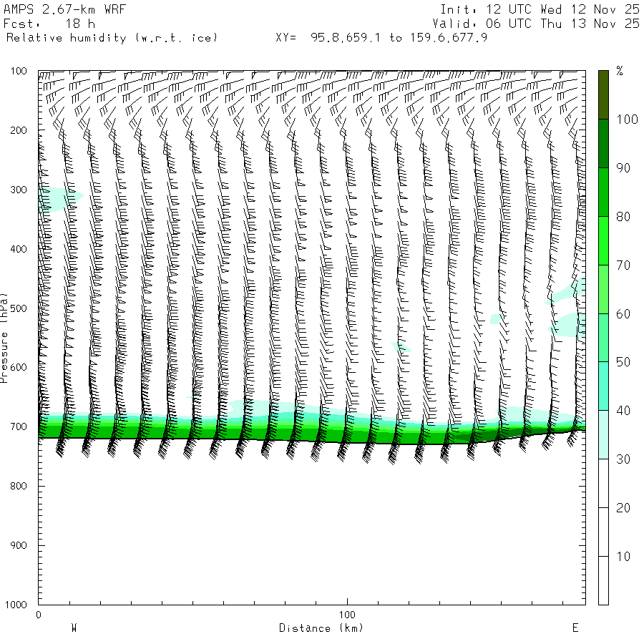Viewport: 644px width, 644px height.
Task: Click the 'W' marker below the x-axis
Action: point(74,628)
